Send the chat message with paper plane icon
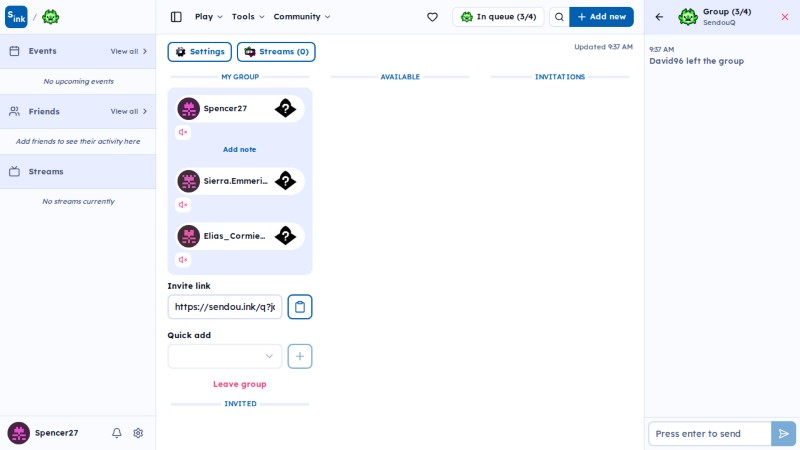This screenshot has width=800, height=450. (x=783, y=434)
